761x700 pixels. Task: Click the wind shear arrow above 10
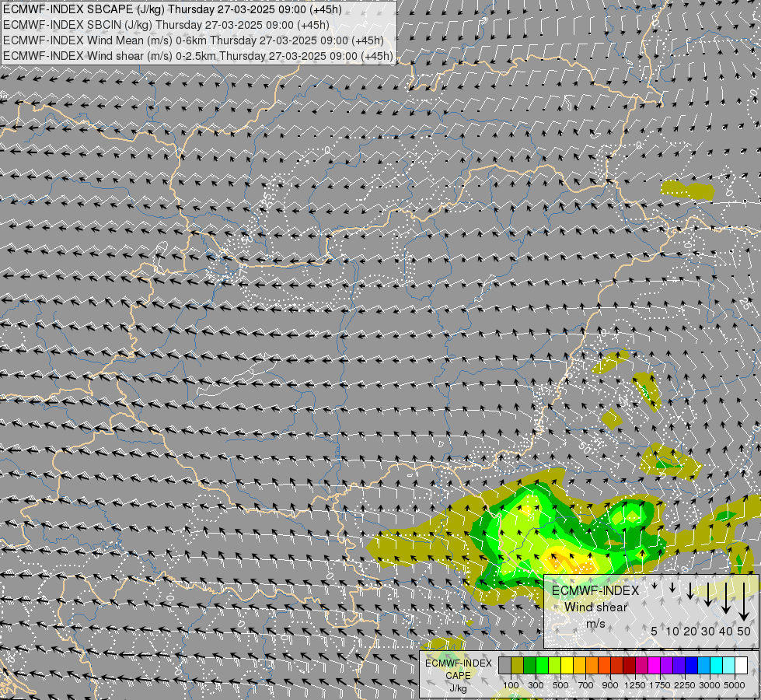coord(672,587)
